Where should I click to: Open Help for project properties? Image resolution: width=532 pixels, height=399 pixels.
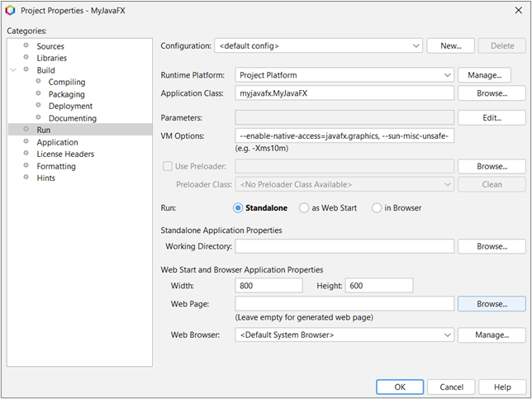[502, 387]
